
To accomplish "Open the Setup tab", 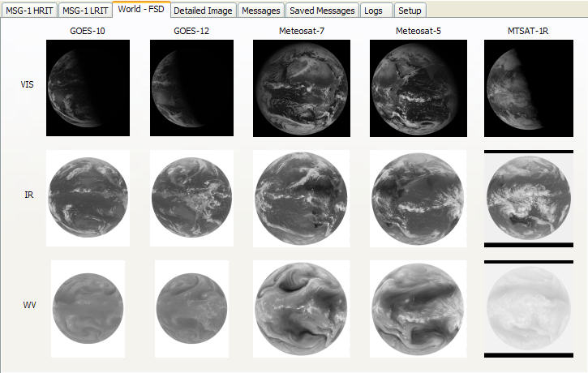I will tap(410, 11).
